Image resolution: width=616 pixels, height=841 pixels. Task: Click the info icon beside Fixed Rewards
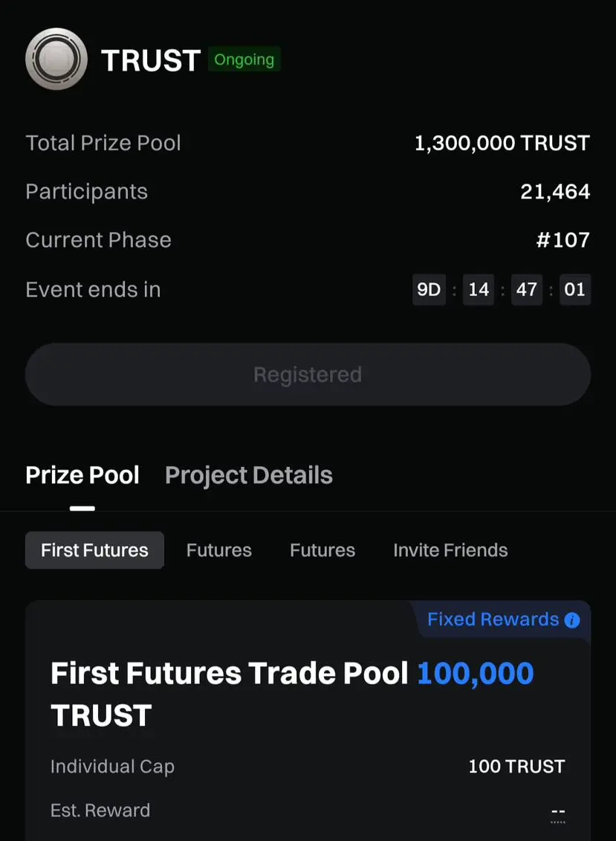tap(572, 620)
